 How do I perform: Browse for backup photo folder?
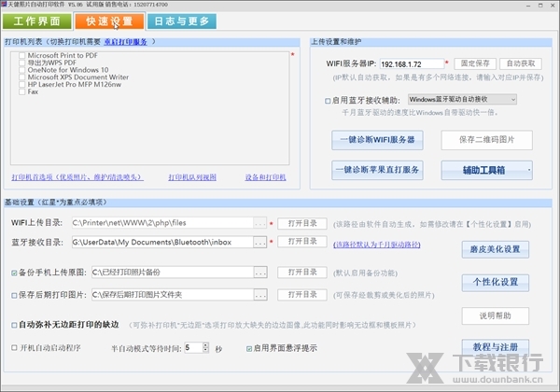(x=260, y=273)
